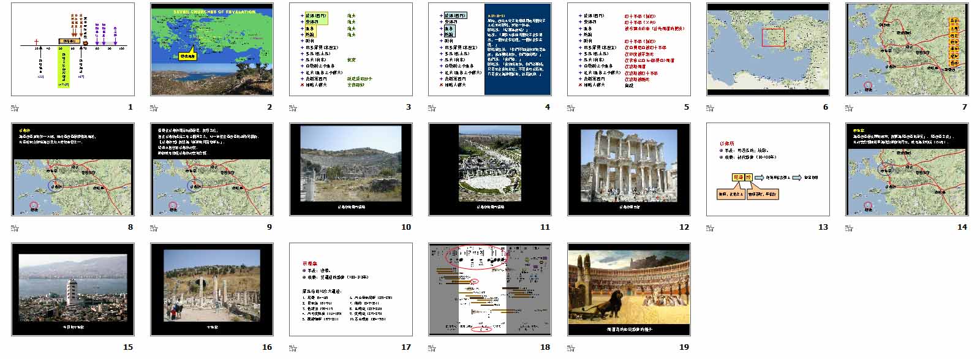Click the transition star icon below slide 12
The image size is (980, 359).
pos(571,229)
